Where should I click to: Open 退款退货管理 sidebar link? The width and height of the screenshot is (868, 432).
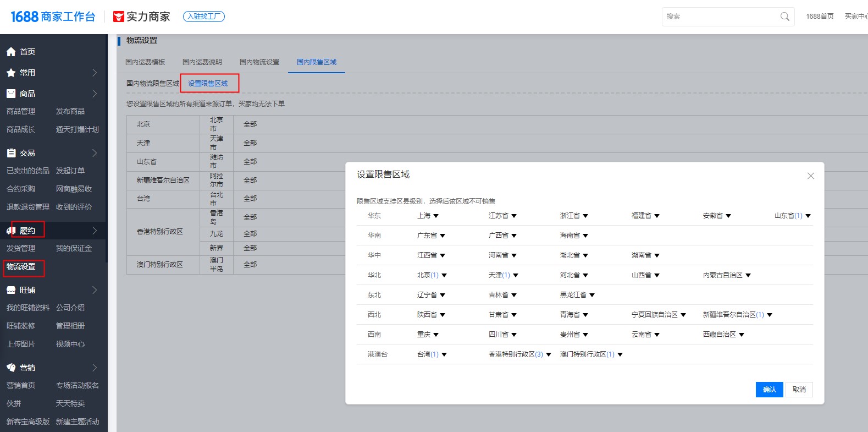click(x=28, y=207)
